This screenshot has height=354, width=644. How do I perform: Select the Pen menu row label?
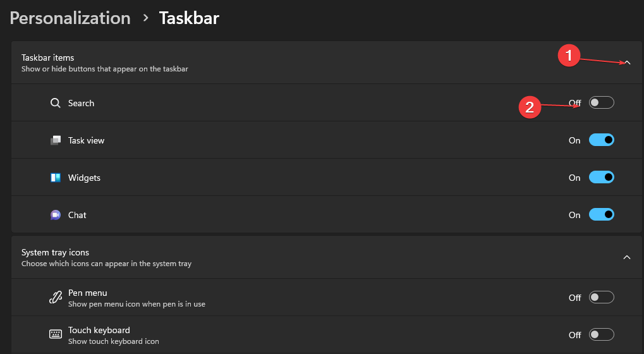[88, 293]
